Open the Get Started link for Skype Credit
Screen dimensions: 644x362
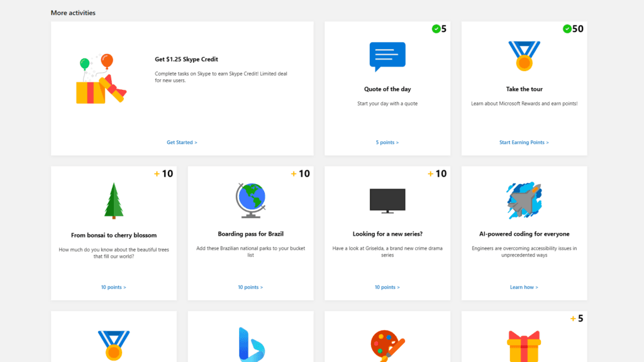tap(182, 142)
